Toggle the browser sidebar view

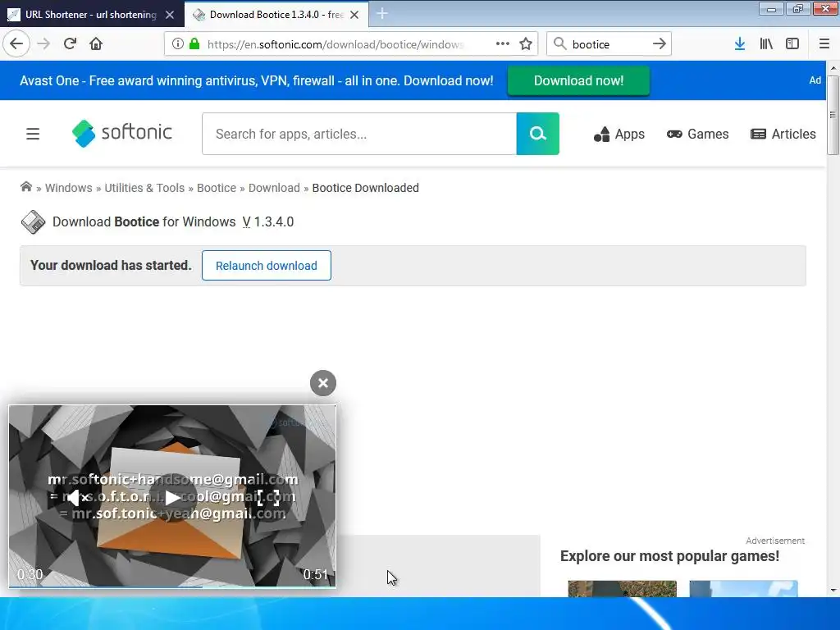pyautogui.click(x=792, y=44)
